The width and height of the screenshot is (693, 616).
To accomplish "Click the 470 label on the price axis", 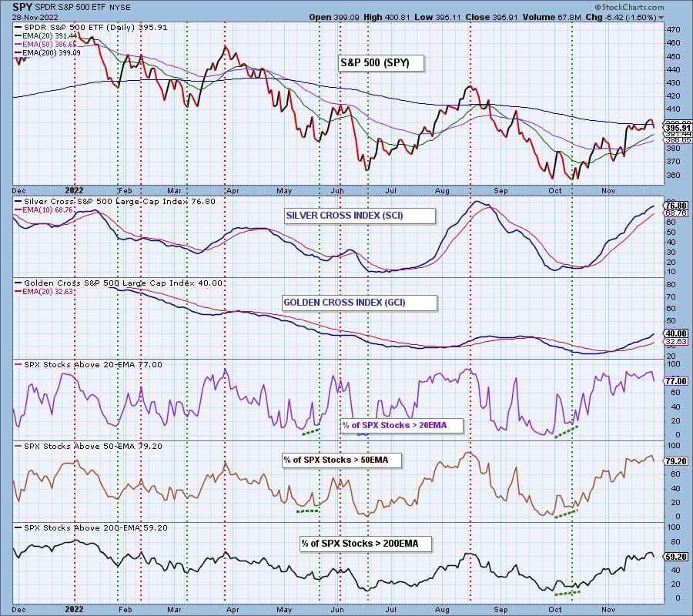I will 674,29.
